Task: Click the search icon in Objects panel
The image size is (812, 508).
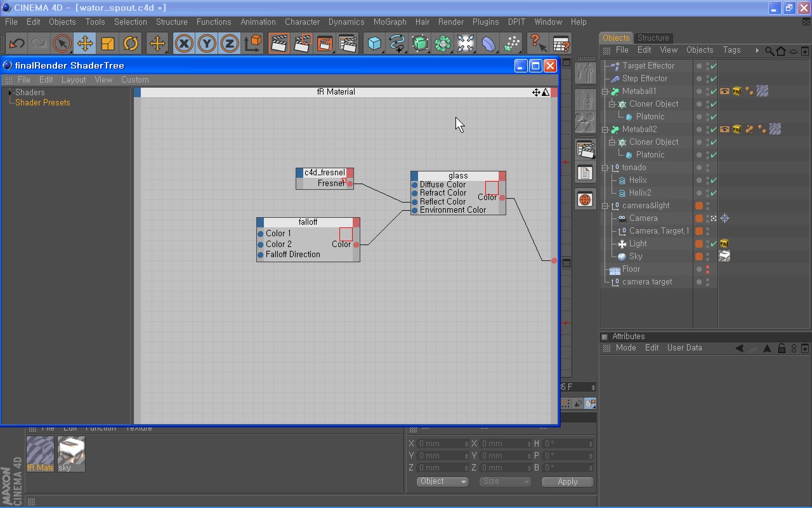Action: click(x=769, y=51)
